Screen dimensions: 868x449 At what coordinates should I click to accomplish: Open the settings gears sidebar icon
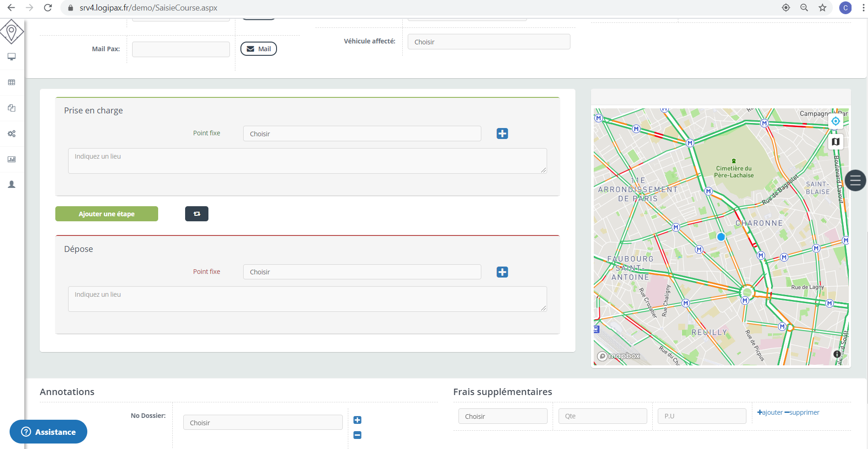click(x=12, y=134)
